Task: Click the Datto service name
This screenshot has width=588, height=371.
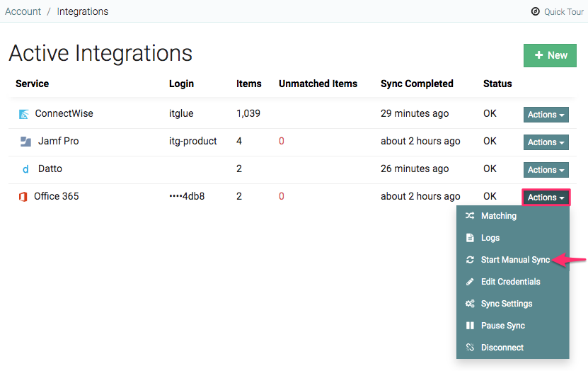Action: pyautogui.click(x=50, y=169)
